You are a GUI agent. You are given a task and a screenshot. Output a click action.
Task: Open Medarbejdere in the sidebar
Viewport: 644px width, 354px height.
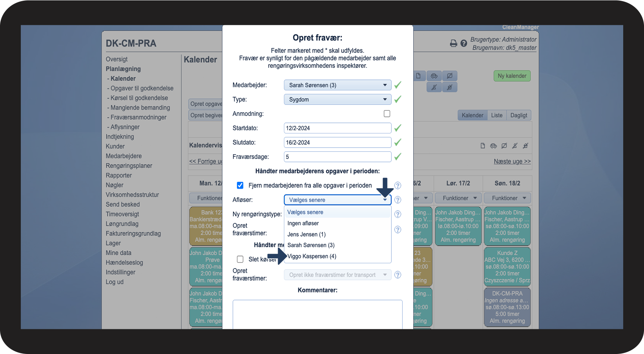pos(124,156)
